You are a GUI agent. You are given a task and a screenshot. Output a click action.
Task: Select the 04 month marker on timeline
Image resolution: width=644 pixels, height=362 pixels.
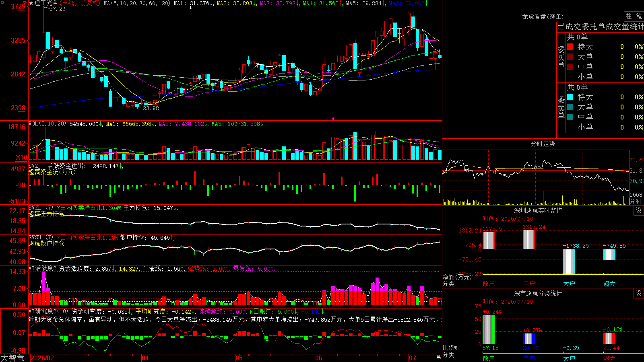145,358
